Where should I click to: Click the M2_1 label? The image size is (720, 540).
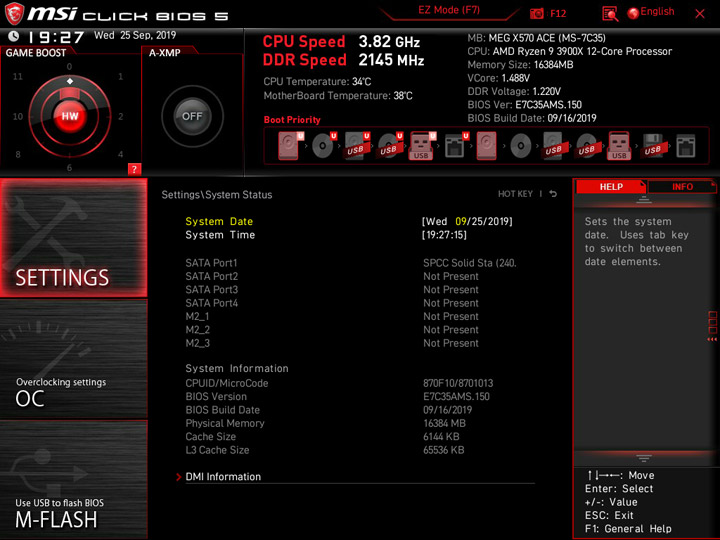click(197, 316)
